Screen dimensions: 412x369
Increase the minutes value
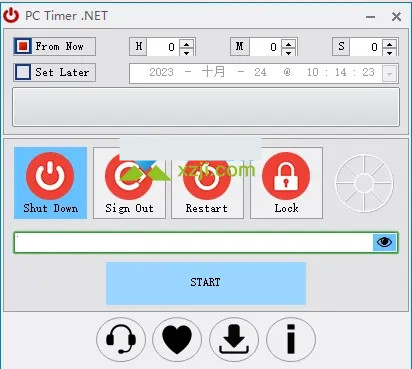point(288,44)
